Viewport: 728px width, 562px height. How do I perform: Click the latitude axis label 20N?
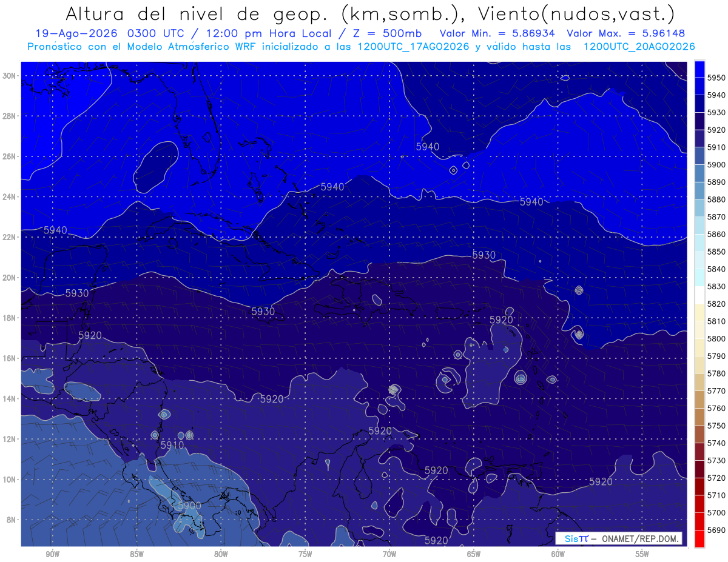tap(10, 278)
